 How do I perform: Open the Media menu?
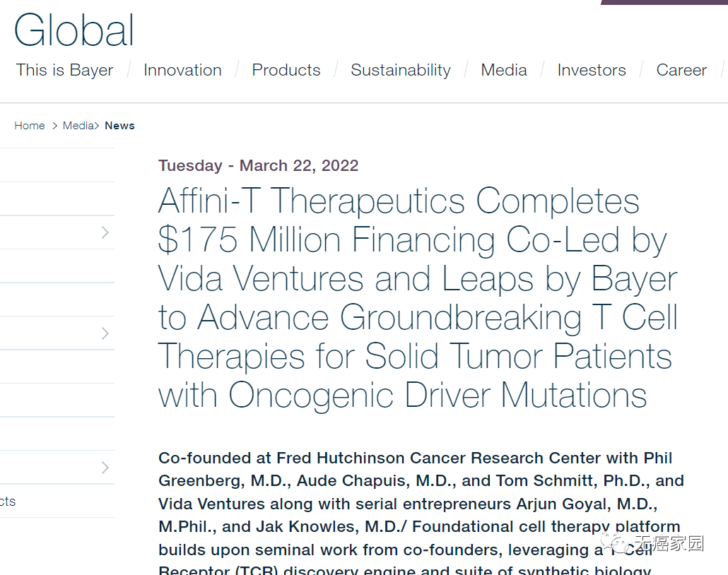click(x=503, y=70)
